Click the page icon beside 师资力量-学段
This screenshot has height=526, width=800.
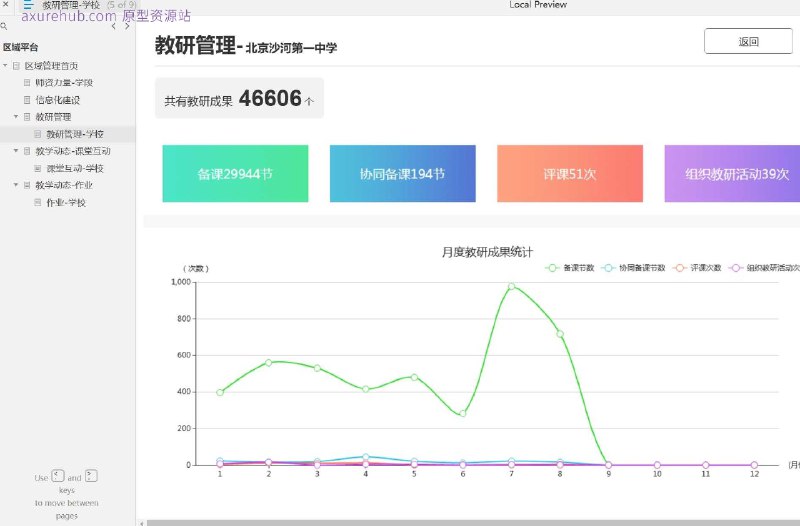pos(27,83)
